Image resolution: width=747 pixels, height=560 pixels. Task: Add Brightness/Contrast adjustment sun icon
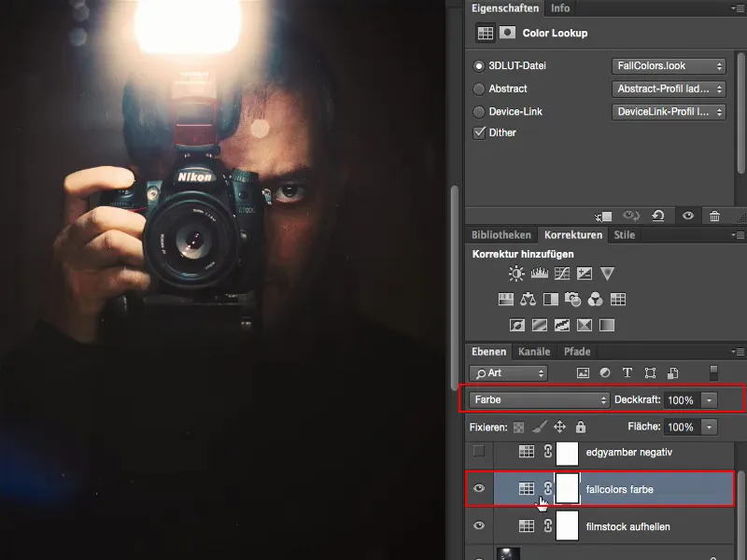click(516, 273)
